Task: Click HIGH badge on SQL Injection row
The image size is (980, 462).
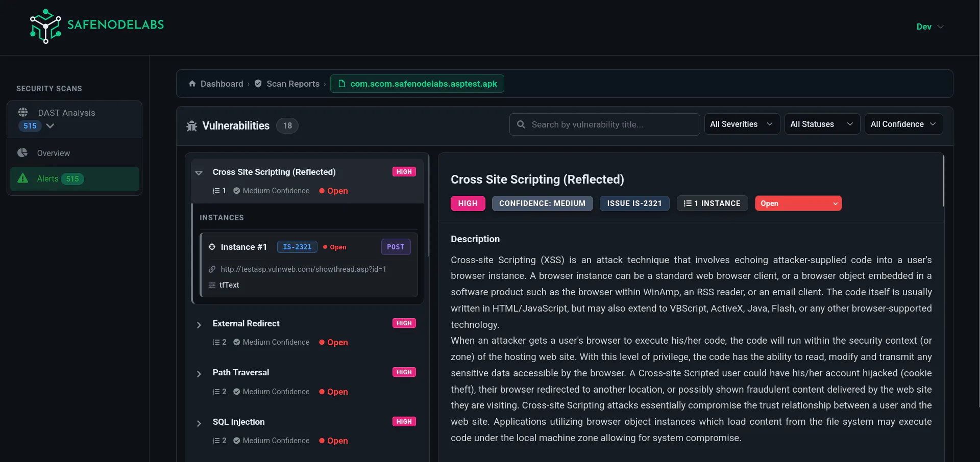Action: (404, 422)
